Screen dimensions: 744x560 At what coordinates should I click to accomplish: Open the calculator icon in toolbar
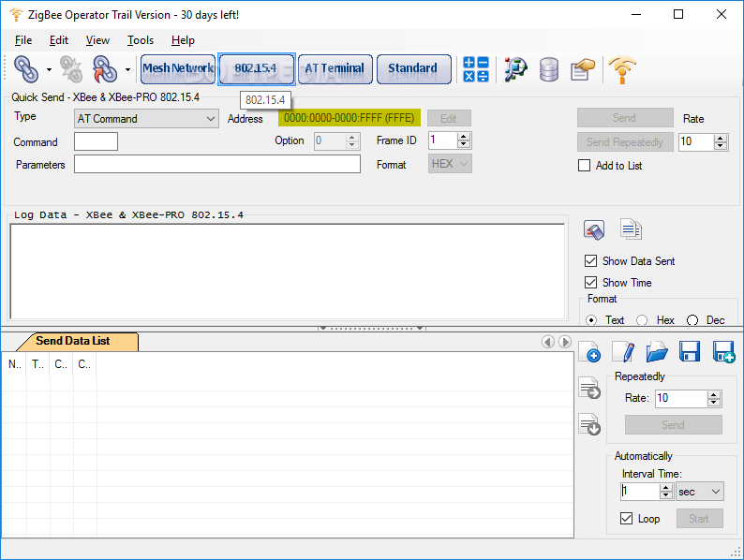click(x=476, y=69)
